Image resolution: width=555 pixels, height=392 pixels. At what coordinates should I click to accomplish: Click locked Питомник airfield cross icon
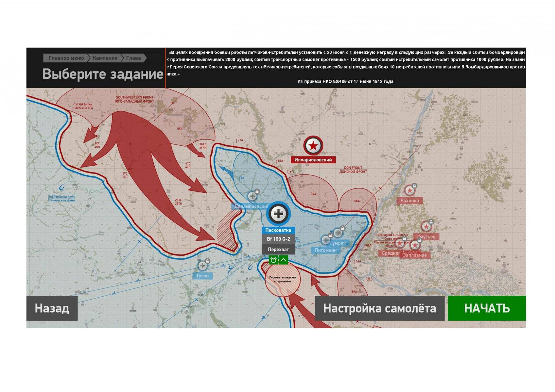tap(326, 240)
